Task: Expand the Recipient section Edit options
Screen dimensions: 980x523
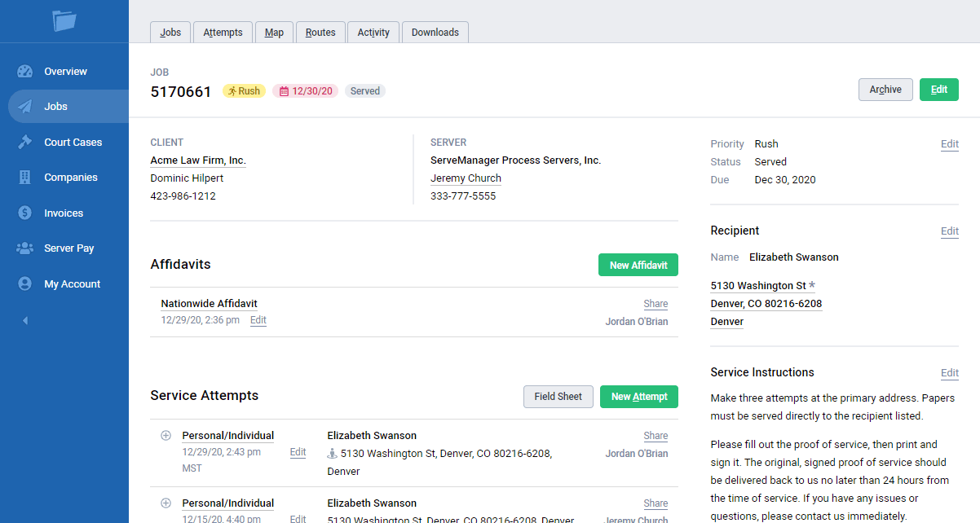Action: (949, 231)
